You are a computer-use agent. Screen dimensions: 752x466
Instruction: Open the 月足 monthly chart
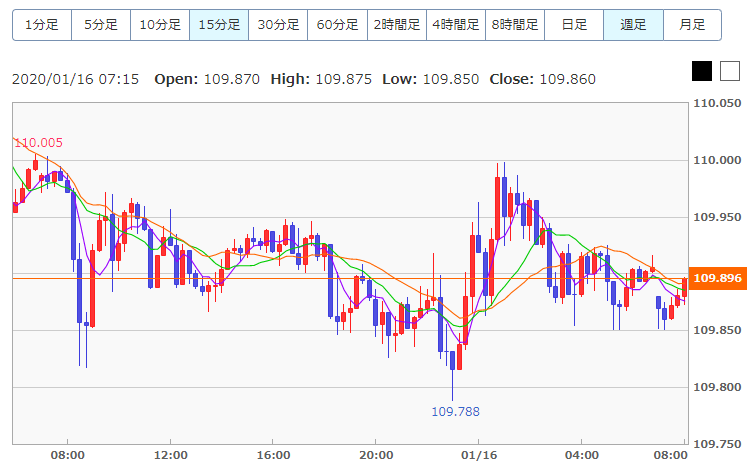click(x=693, y=25)
